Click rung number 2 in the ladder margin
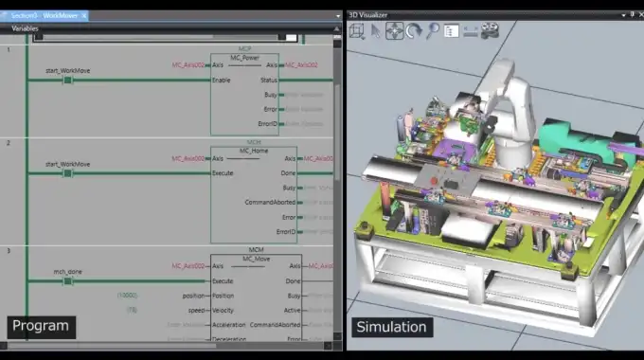 [9, 143]
